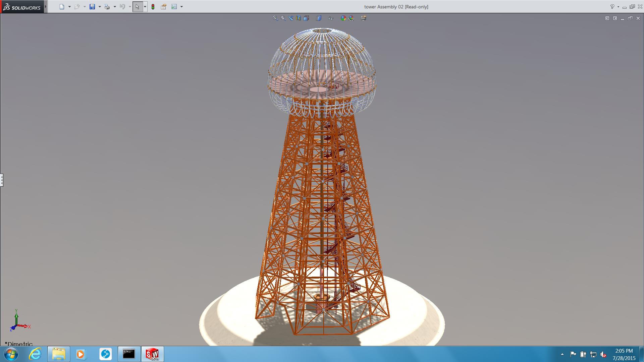The image size is (644, 362).
Task: Expand dropdown next to Save icon
Action: pyautogui.click(x=100, y=7)
